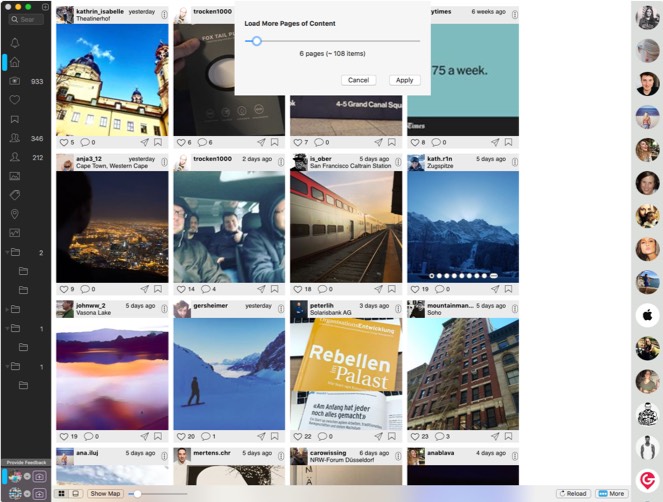Image resolution: width=663 pixels, height=502 pixels.
Task: Click the More button
Action: pos(612,494)
